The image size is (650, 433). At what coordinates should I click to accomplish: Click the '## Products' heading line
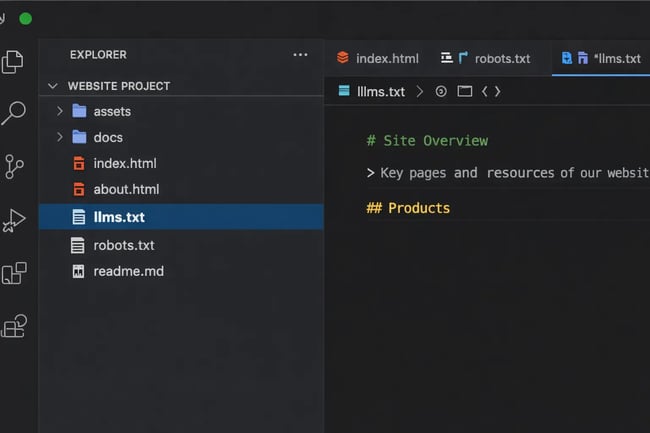point(408,208)
